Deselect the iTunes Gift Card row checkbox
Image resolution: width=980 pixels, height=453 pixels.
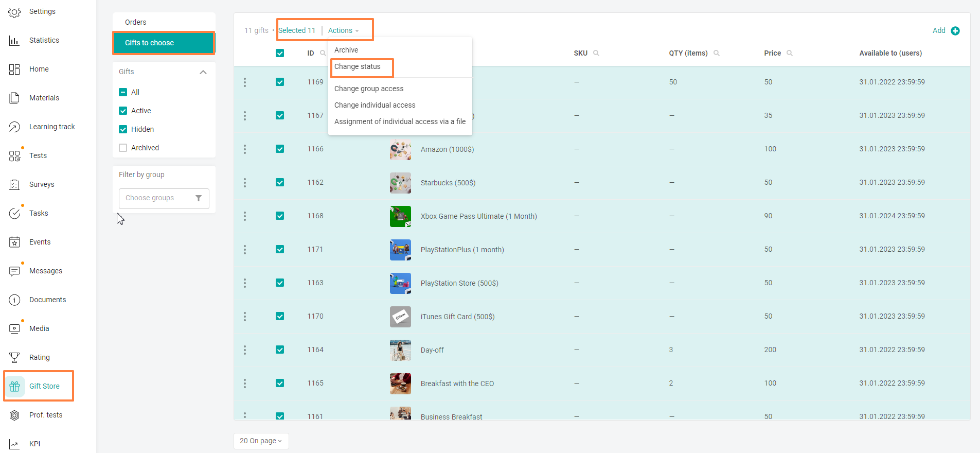[x=280, y=316]
